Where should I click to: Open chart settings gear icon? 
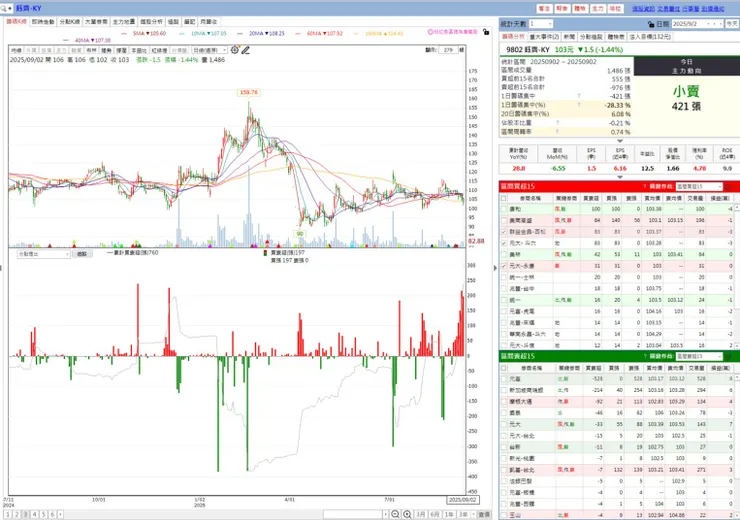click(x=235, y=50)
